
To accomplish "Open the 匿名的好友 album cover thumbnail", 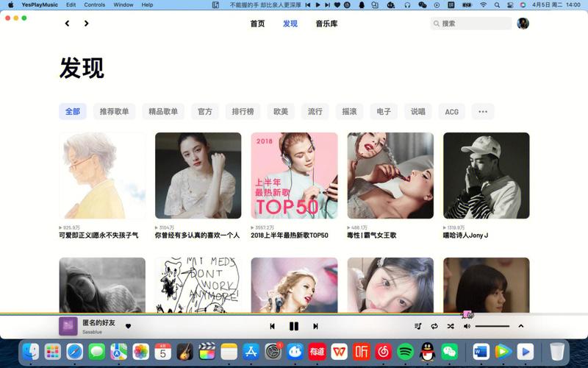I will 68,326.
